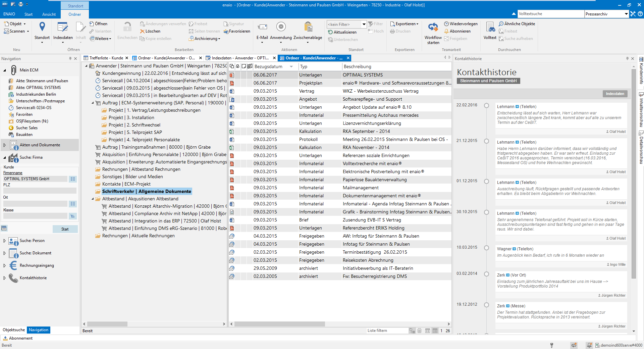Click the search form icon beside Start
Screen dimensions: 644x349
pos(4,229)
